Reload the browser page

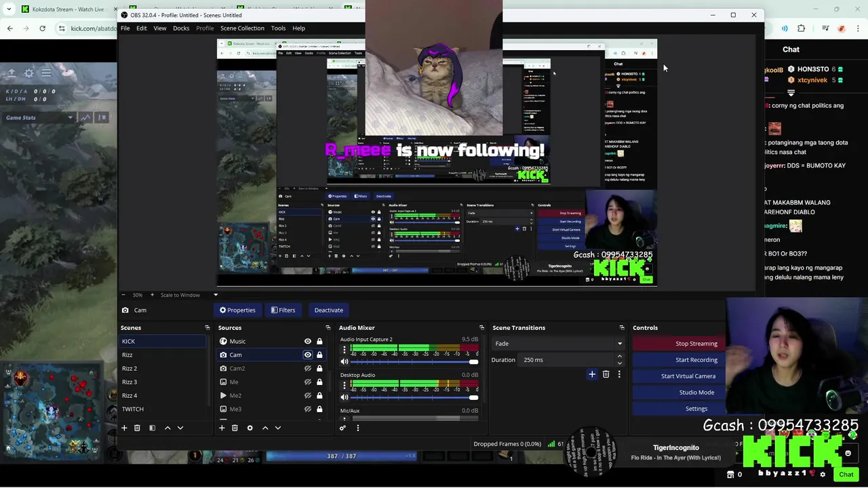click(42, 28)
